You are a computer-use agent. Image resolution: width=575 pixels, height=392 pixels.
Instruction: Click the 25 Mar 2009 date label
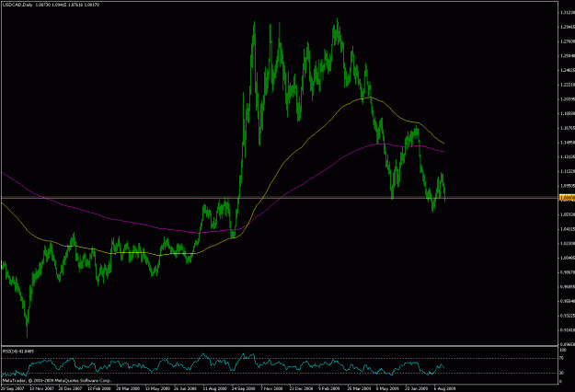point(359,388)
